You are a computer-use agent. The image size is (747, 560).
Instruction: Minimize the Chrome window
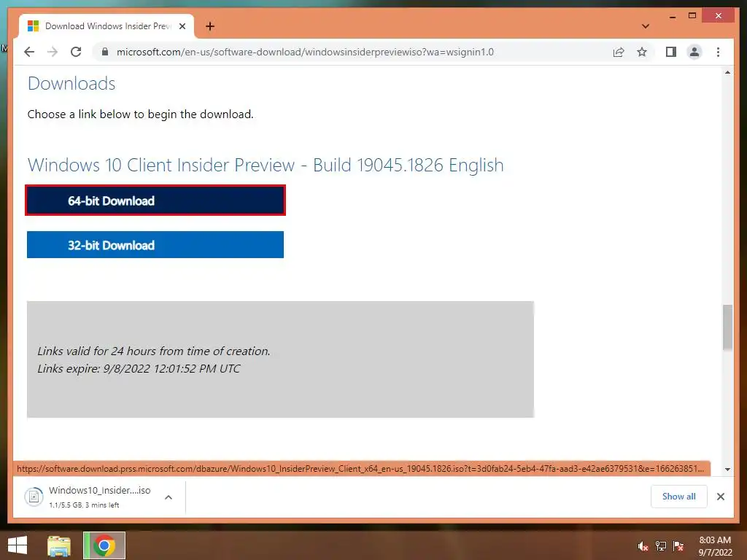click(672, 16)
